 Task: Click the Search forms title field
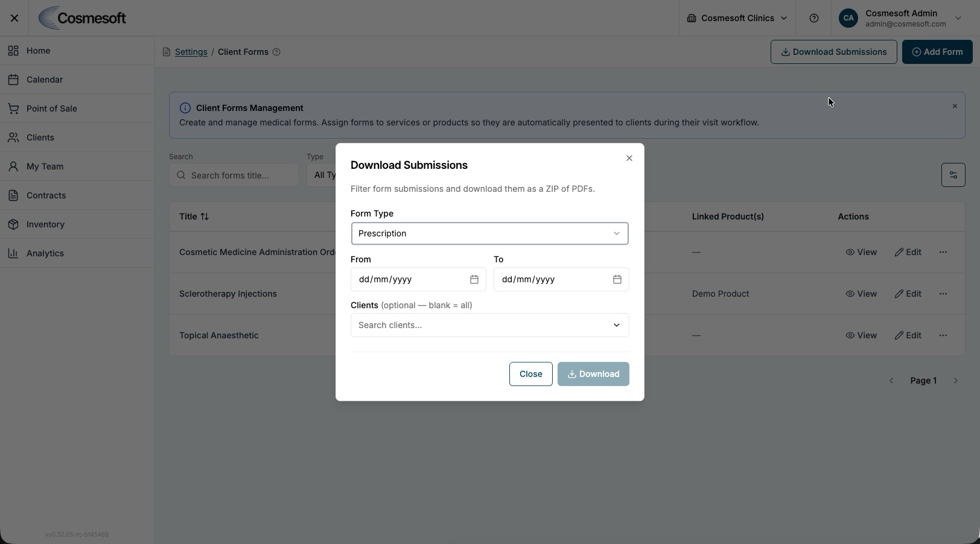click(x=234, y=175)
